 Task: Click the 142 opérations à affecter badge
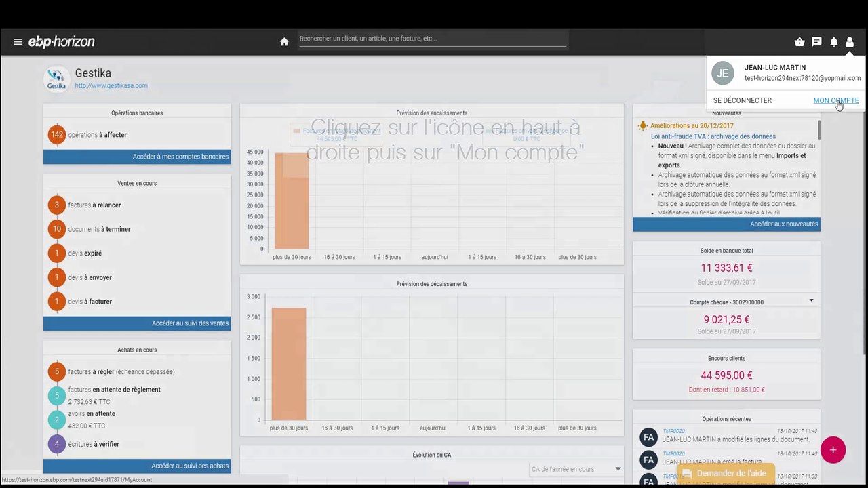(x=57, y=135)
